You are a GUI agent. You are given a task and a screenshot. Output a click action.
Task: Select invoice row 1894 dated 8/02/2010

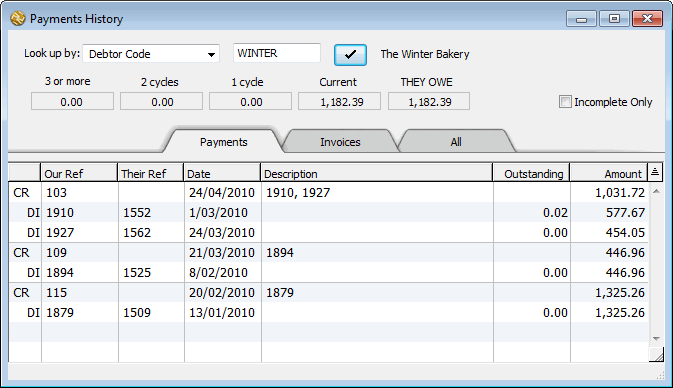click(x=328, y=273)
